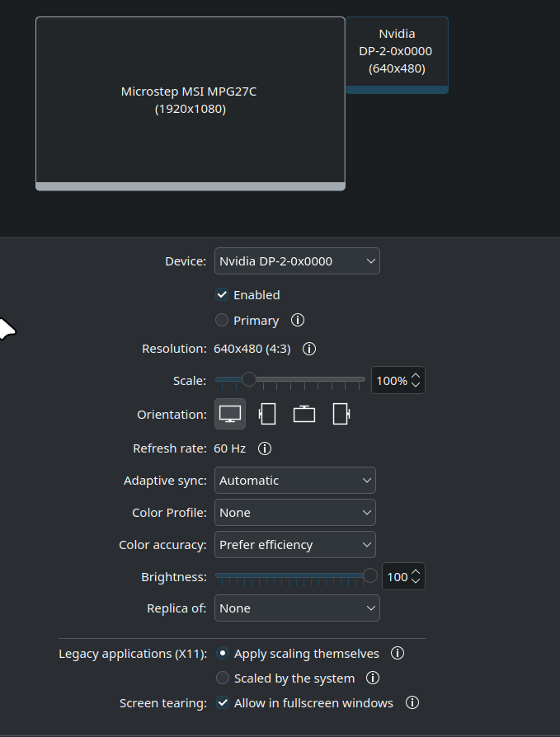Show info for Apply scaling themselves

pyautogui.click(x=398, y=653)
